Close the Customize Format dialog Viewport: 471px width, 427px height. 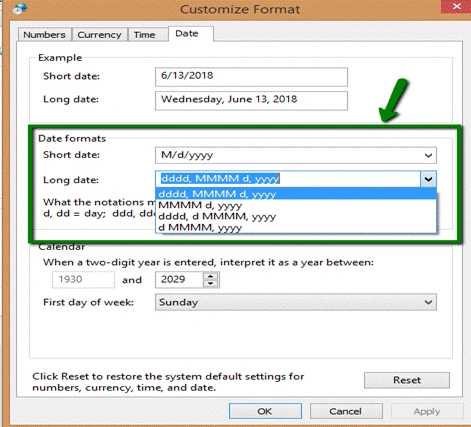[456, 7]
